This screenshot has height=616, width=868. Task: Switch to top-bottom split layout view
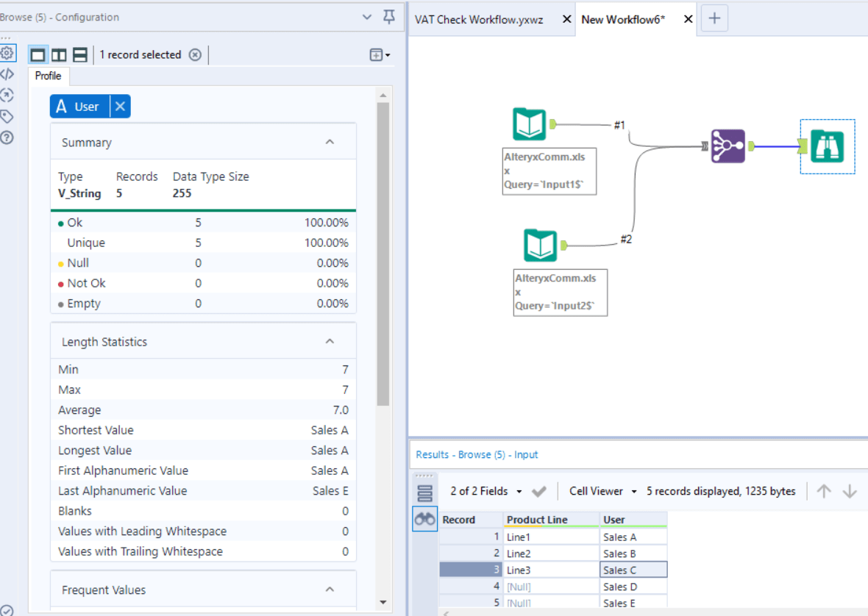click(80, 54)
